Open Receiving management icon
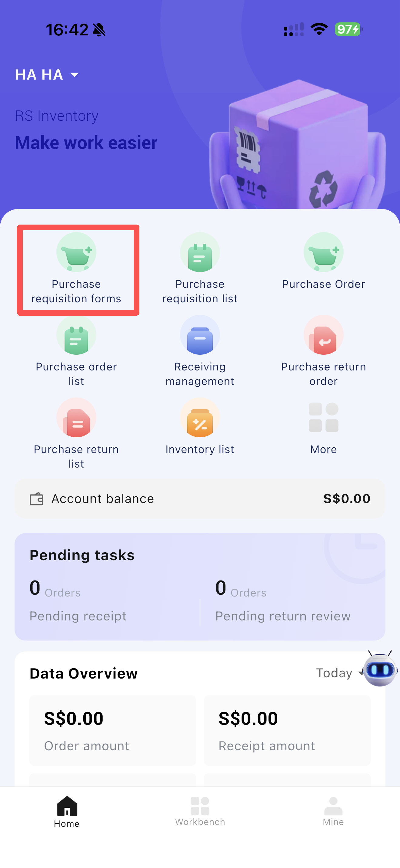This screenshot has width=400, height=868. click(x=200, y=335)
